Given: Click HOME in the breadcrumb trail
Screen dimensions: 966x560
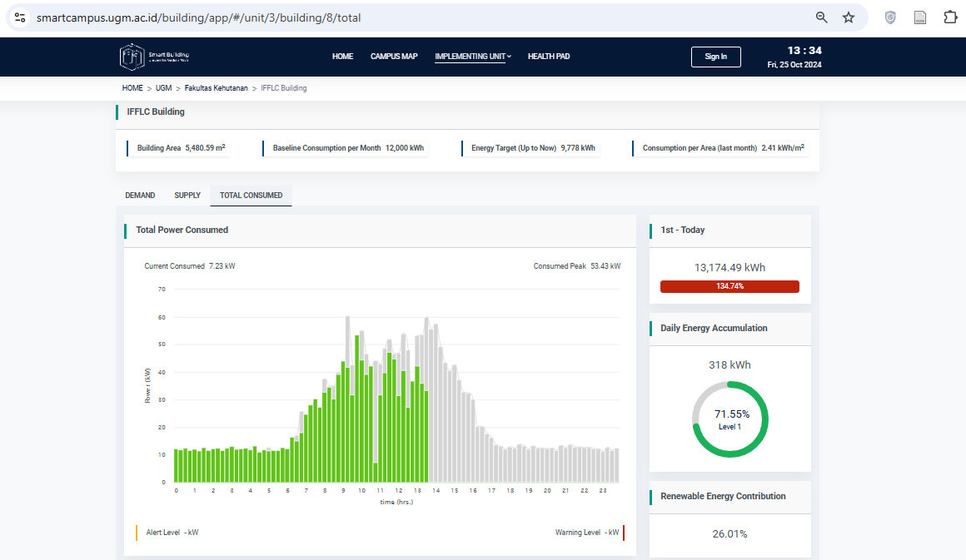Looking at the screenshot, I should (132, 87).
